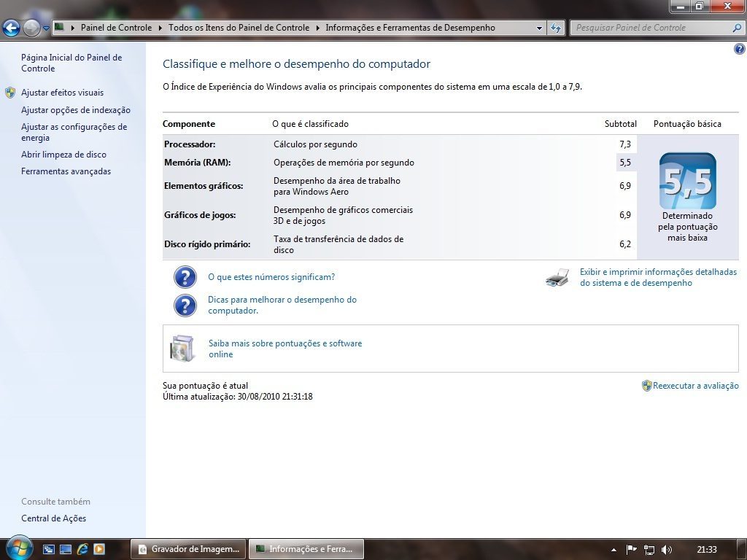
Task: Select Memória subtotal 5,5
Action: (x=625, y=163)
